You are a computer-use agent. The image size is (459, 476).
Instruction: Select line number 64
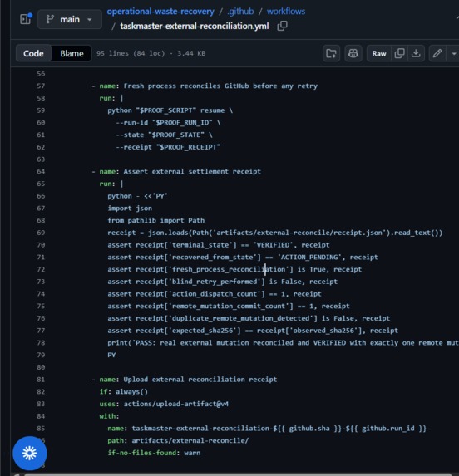41,171
